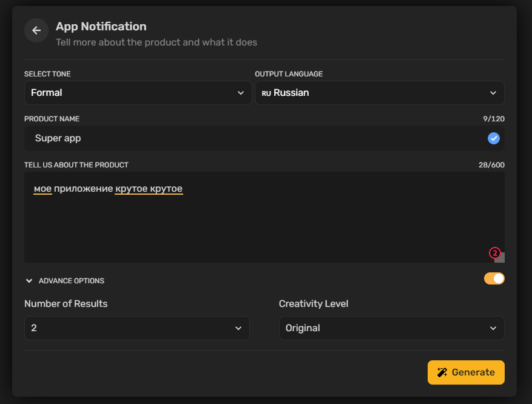Open the Creativity Level Original dropdown
The height and width of the screenshot is (404, 532).
pos(391,328)
